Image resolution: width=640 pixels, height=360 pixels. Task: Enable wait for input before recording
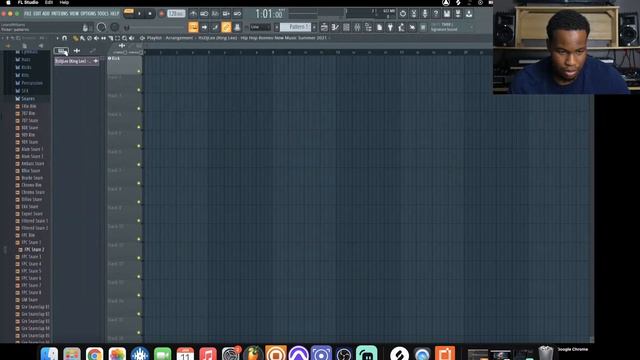[x=204, y=13]
